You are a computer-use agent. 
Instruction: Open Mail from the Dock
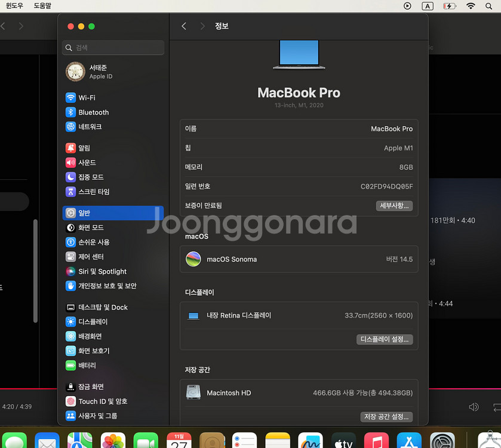(47, 440)
